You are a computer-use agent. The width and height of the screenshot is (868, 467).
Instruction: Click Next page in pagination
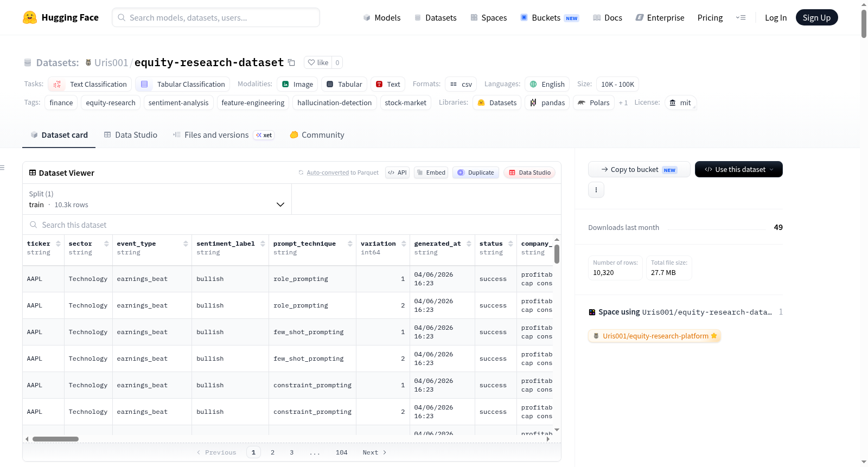point(374,452)
